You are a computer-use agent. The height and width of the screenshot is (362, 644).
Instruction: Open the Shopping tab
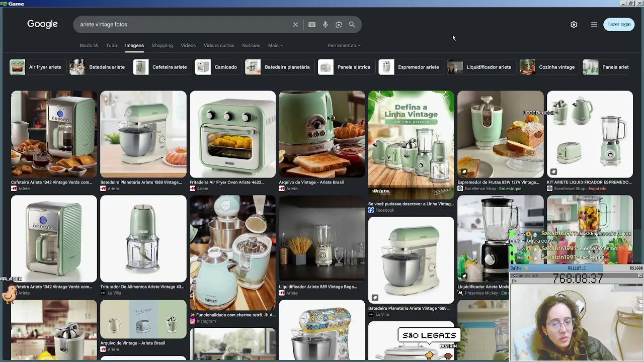click(163, 46)
